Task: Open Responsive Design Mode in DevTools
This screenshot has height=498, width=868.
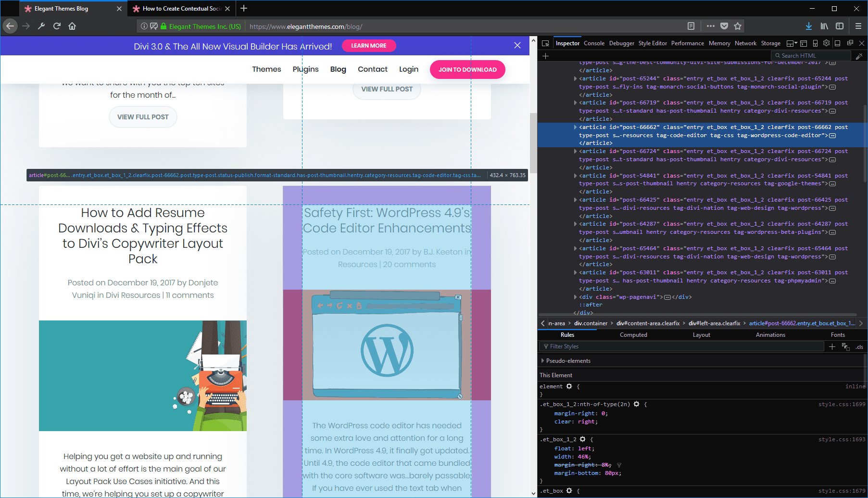Action: tap(815, 43)
